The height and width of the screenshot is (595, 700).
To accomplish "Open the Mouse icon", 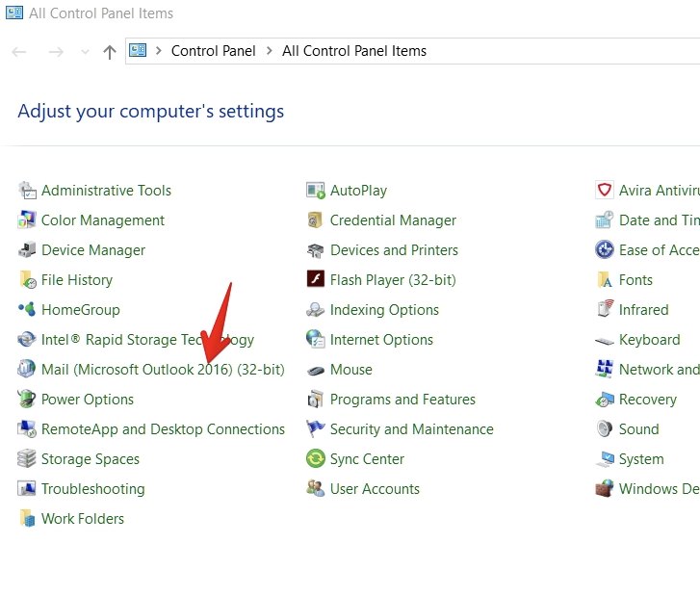I will click(x=316, y=370).
